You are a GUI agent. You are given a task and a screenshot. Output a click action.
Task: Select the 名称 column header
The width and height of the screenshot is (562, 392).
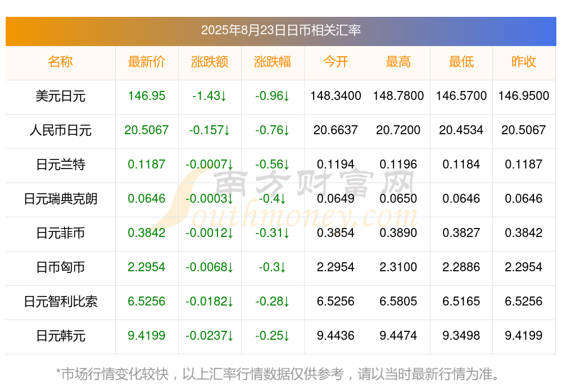pos(60,62)
